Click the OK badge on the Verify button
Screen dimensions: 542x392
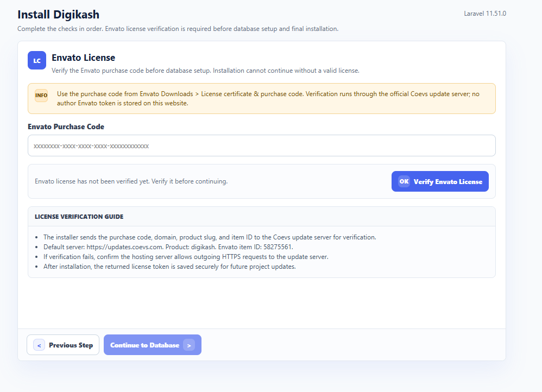pos(404,181)
